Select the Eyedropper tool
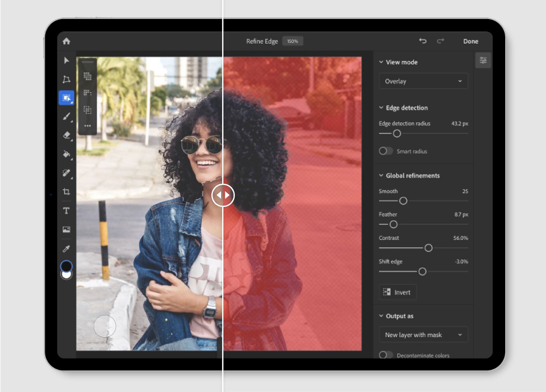Viewport: 546px width, 392px height. click(66, 248)
